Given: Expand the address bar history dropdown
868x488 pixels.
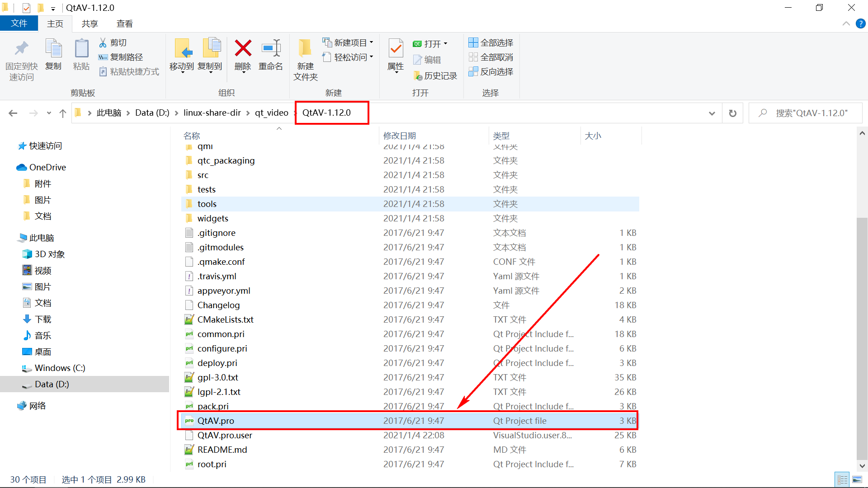Looking at the screenshot, I should point(712,113).
